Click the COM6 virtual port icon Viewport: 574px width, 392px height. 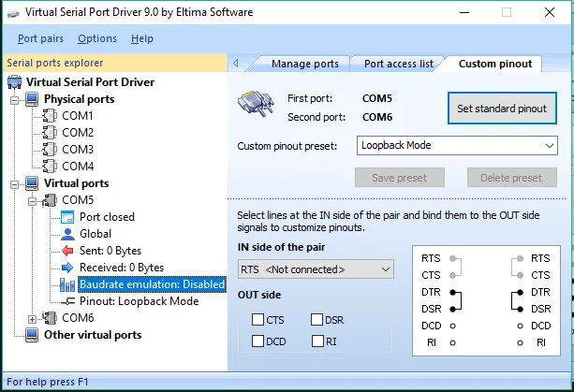50,318
